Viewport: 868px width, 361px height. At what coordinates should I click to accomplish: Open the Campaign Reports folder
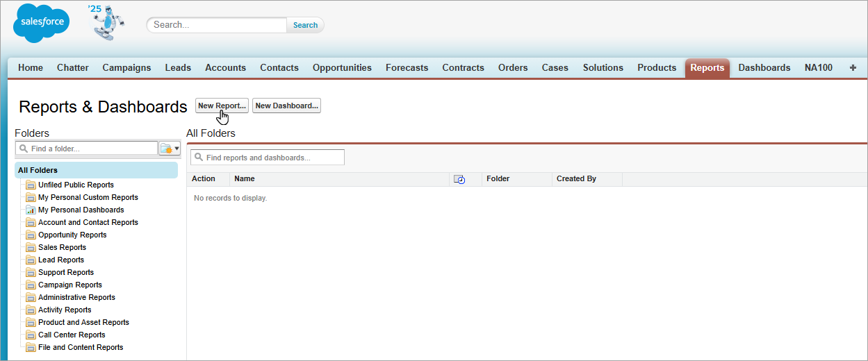(70, 285)
